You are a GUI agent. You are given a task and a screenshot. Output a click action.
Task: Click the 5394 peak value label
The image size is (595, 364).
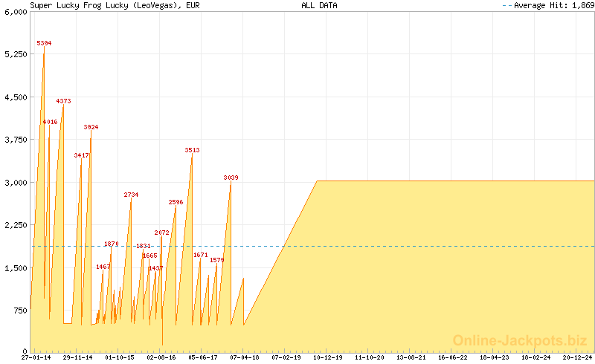[x=44, y=43]
